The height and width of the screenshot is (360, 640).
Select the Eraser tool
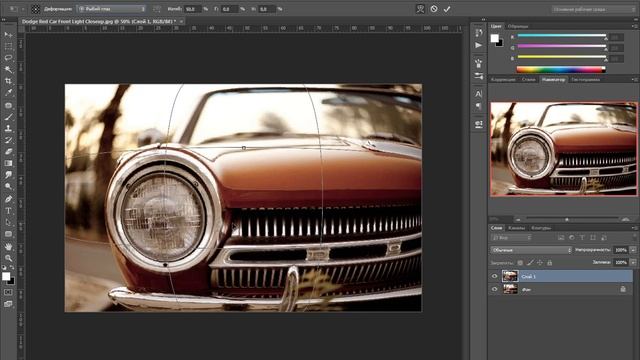point(8,151)
